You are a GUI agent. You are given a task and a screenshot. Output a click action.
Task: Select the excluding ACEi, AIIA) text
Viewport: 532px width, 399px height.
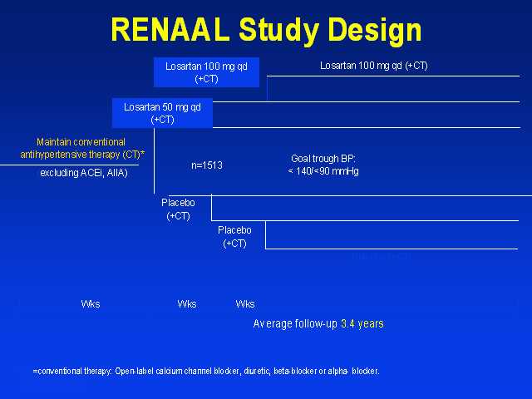click(x=84, y=173)
